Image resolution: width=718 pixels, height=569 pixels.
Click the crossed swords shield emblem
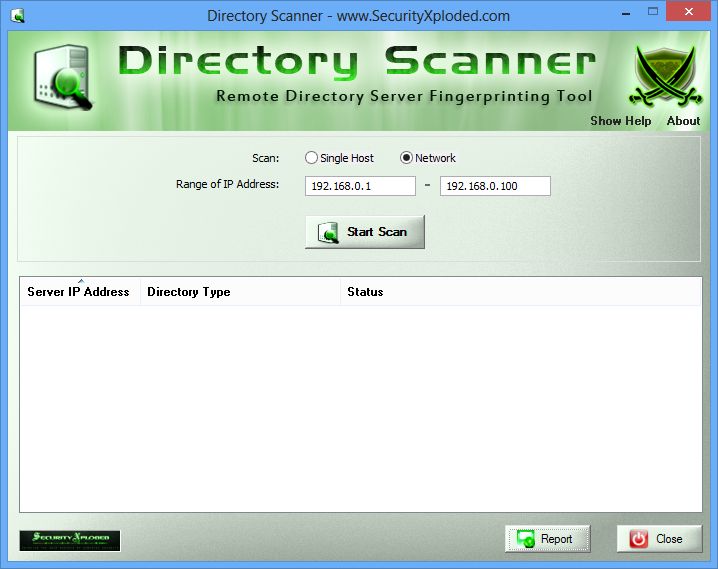tap(666, 76)
